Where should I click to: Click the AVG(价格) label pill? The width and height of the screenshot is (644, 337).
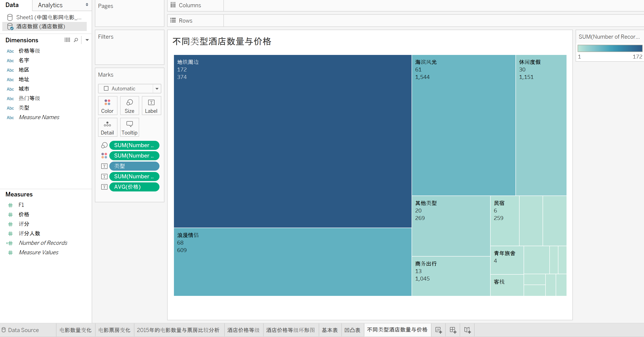tap(134, 187)
